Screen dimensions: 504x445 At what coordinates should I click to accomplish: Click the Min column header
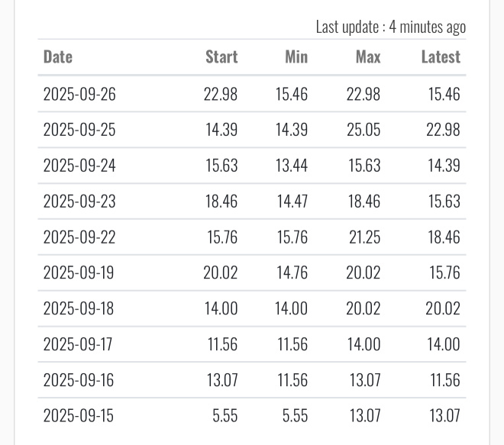pos(296,57)
